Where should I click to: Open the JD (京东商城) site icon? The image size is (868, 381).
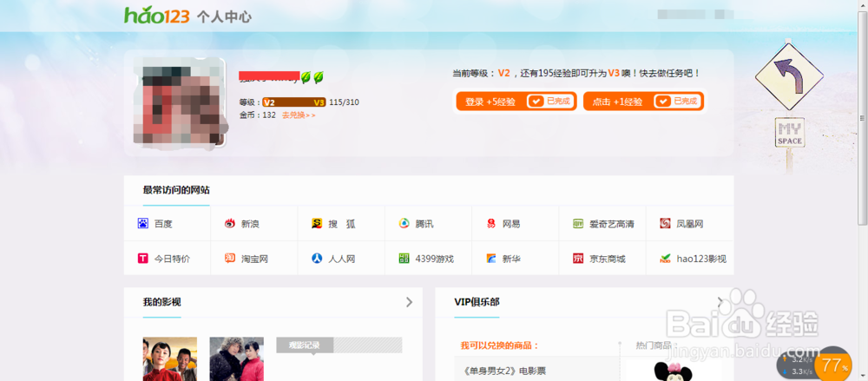[578, 258]
